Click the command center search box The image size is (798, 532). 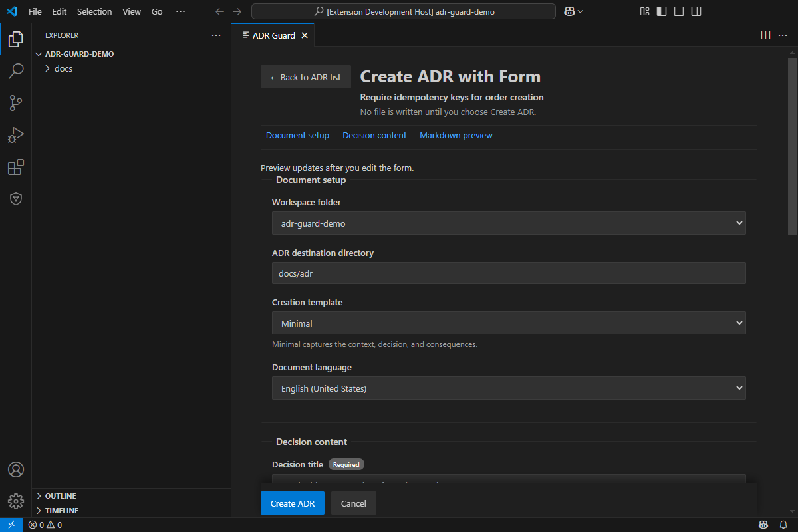coord(404,11)
